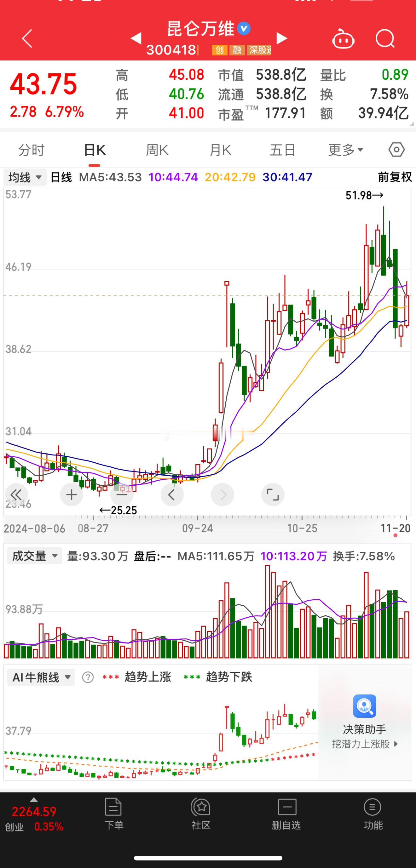Open the search magnifier icon
The height and width of the screenshot is (868, 416).
click(385, 39)
